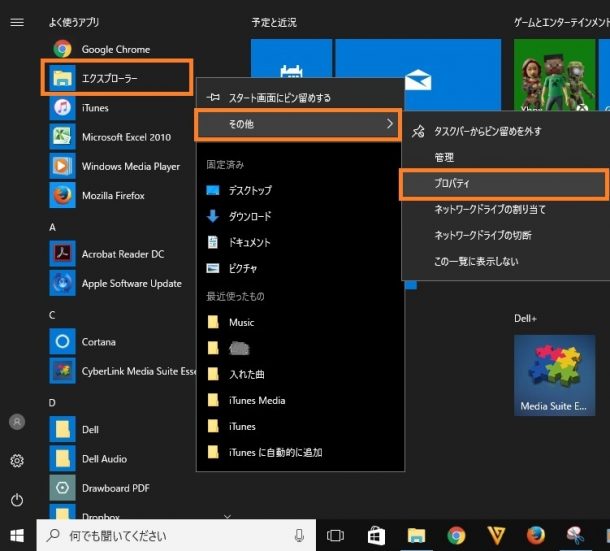Image resolution: width=610 pixels, height=551 pixels.
Task: Click the search box 何でも聞いてください
Action: coord(176,535)
